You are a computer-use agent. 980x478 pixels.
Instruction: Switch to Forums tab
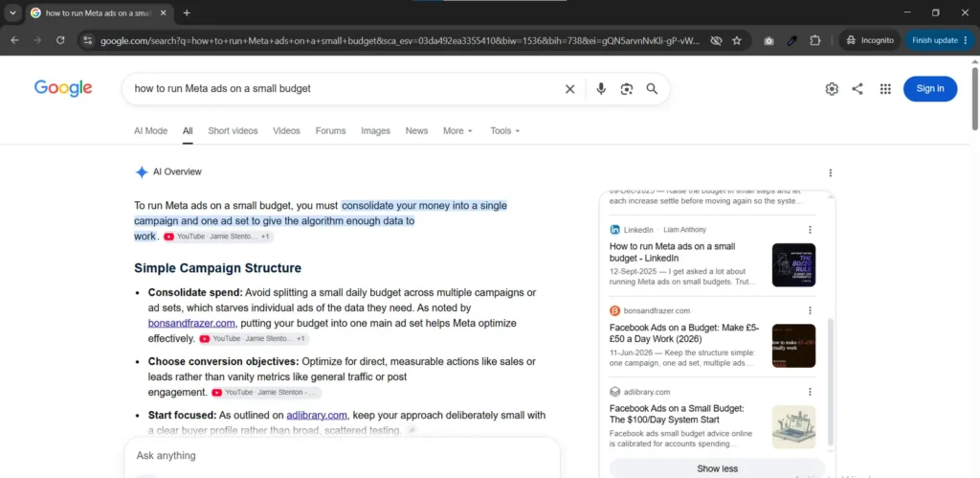tap(330, 131)
